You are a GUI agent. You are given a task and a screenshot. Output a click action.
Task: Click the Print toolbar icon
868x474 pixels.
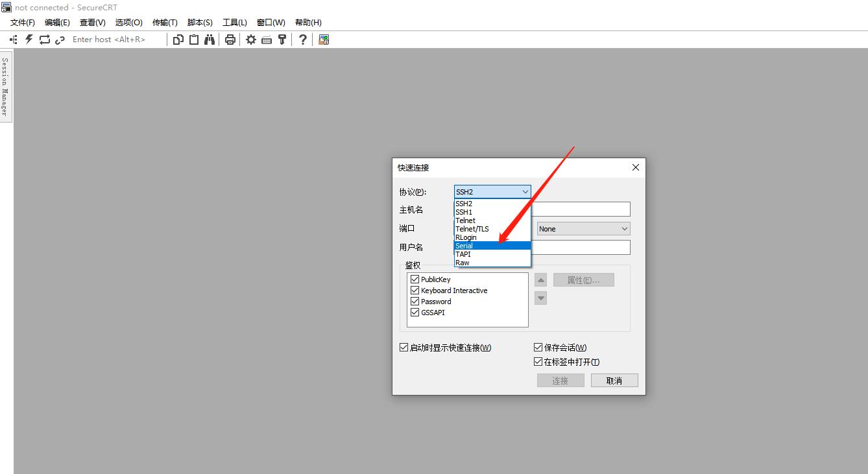click(230, 39)
